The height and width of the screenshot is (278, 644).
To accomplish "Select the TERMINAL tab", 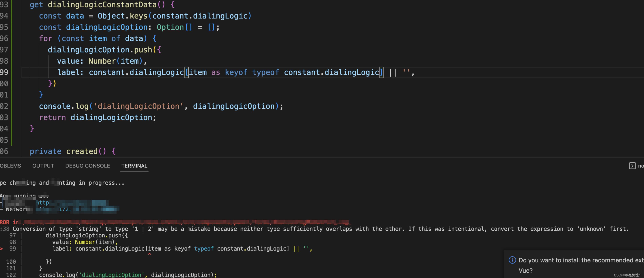I will point(134,166).
